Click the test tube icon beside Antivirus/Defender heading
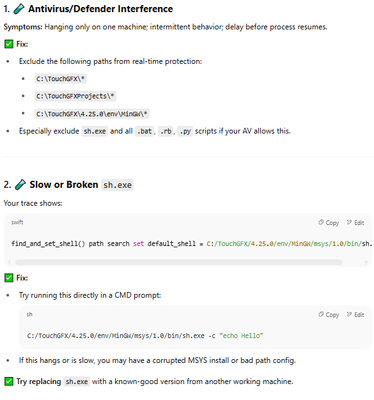Image resolution: width=374 pixels, height=400 pixels. click(x=19, y=9)
